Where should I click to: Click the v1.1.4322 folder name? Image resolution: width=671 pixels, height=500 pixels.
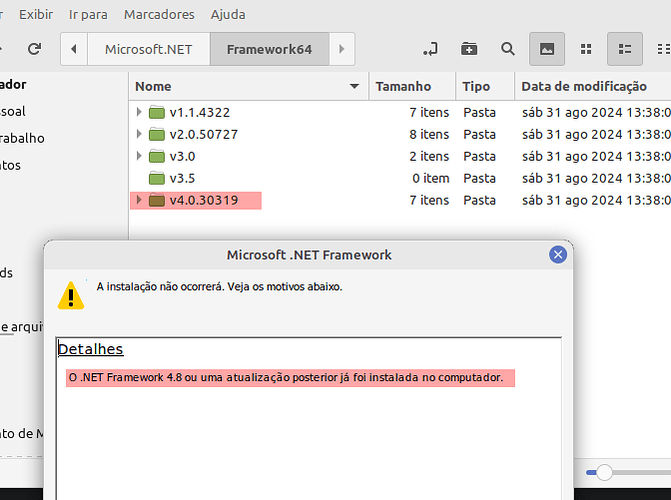199,113
